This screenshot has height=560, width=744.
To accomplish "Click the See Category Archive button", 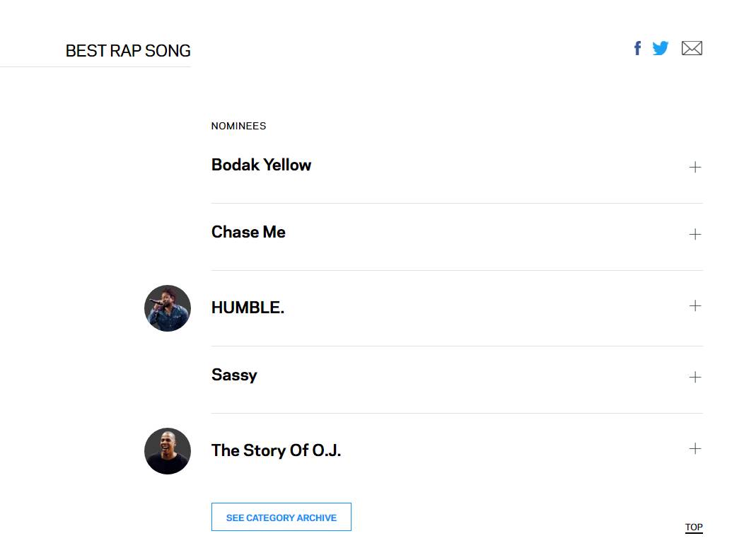I will point(281,517).
